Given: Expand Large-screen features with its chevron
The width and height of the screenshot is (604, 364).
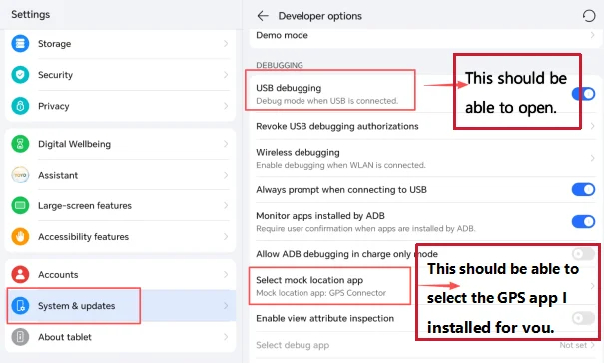Looking at the screenshot, I should 226,205.
